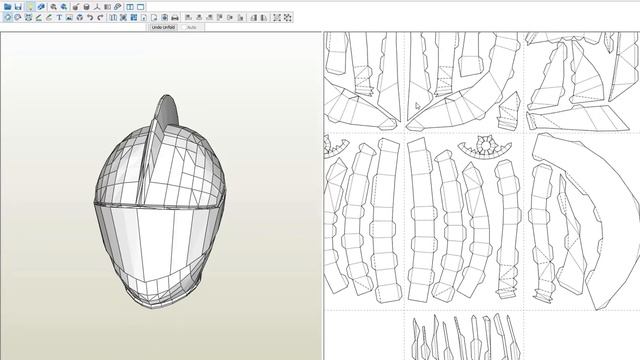Click the first flip/mirror parts icon
The width and height of the screenshot is (640, 360).
[x=253, y=18]
